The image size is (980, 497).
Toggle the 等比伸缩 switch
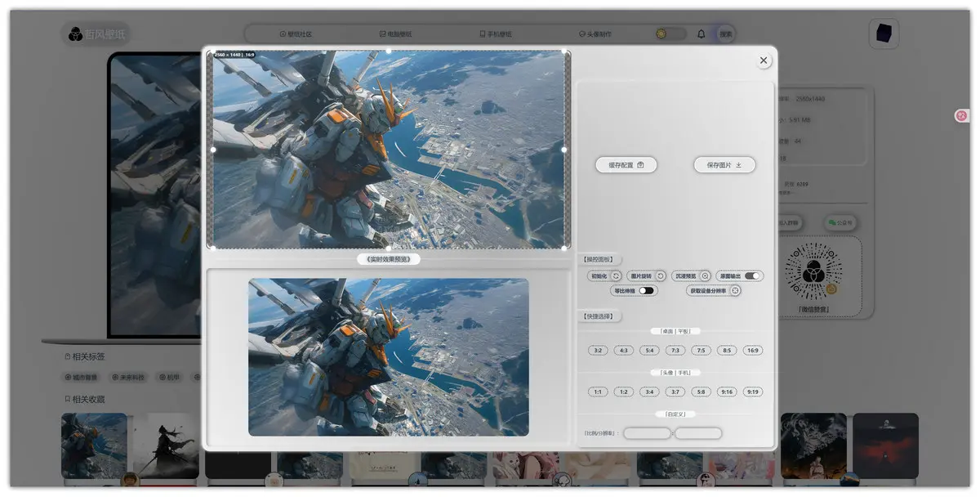pyautogui.click(x=647, y=290)
